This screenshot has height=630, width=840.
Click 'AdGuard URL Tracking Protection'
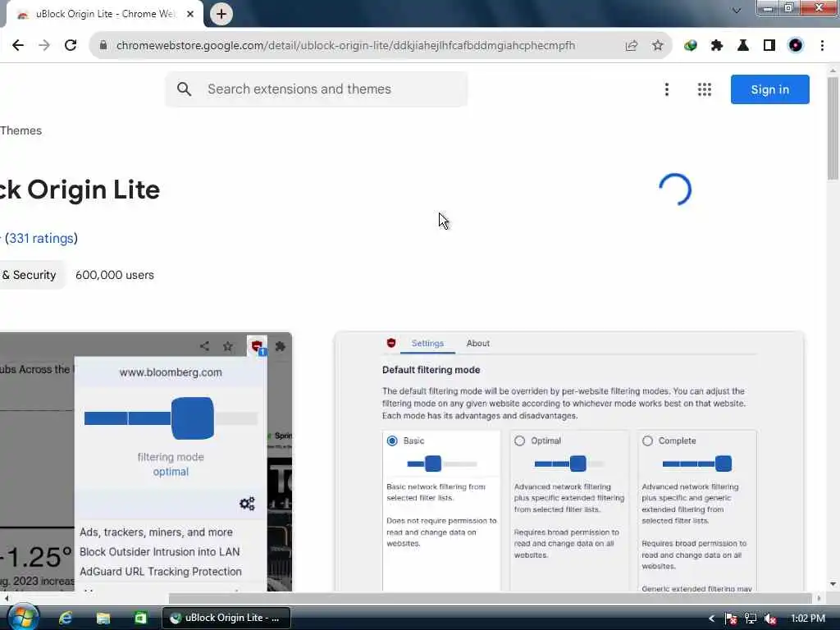point(161,572)
